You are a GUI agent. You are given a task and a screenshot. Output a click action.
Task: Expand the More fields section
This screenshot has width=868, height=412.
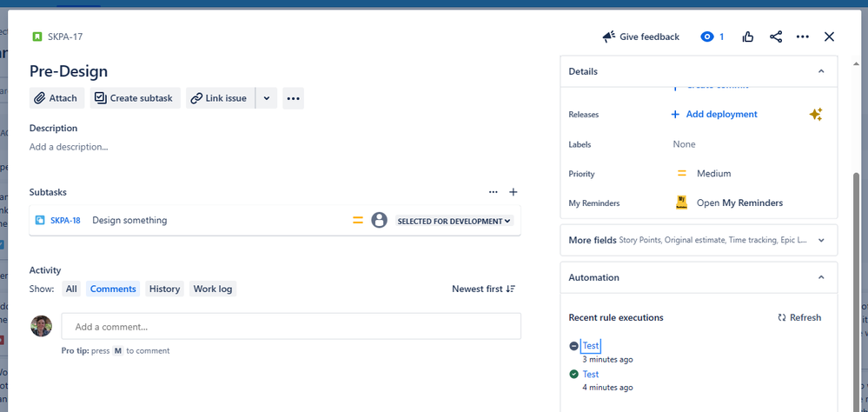pyautogui.click(x=699, y=240)
